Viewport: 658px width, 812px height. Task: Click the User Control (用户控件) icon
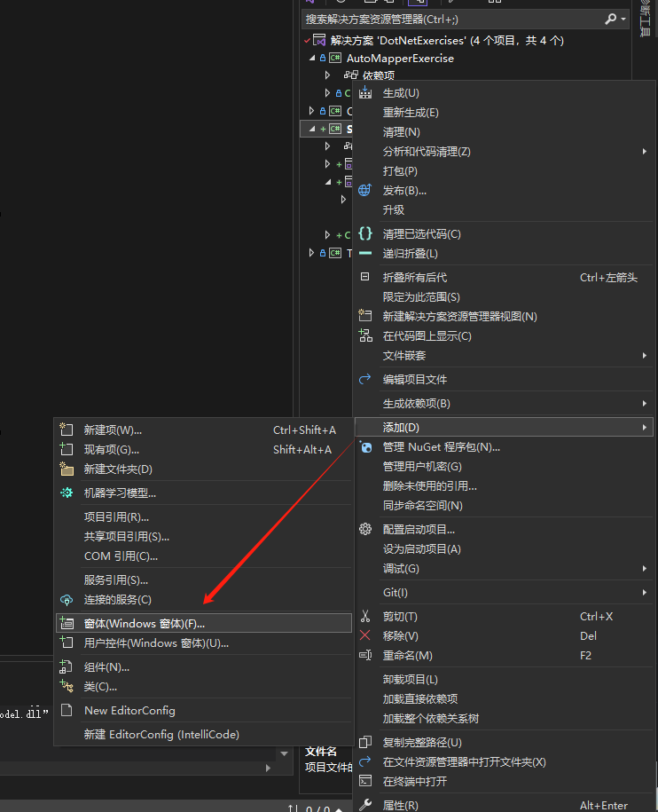tap(67, 643)
